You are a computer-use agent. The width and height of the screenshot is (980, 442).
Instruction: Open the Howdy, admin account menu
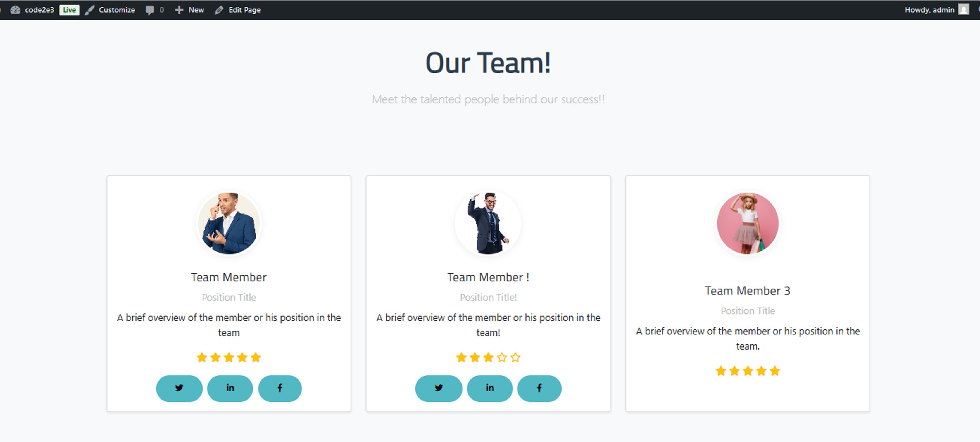pyautogui.click(x=929, y=10)
